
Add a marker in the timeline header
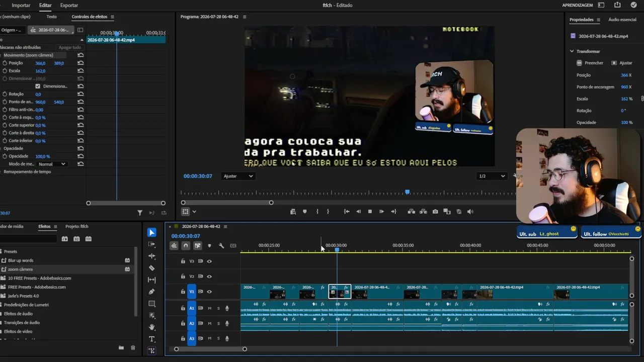(209, 246)
